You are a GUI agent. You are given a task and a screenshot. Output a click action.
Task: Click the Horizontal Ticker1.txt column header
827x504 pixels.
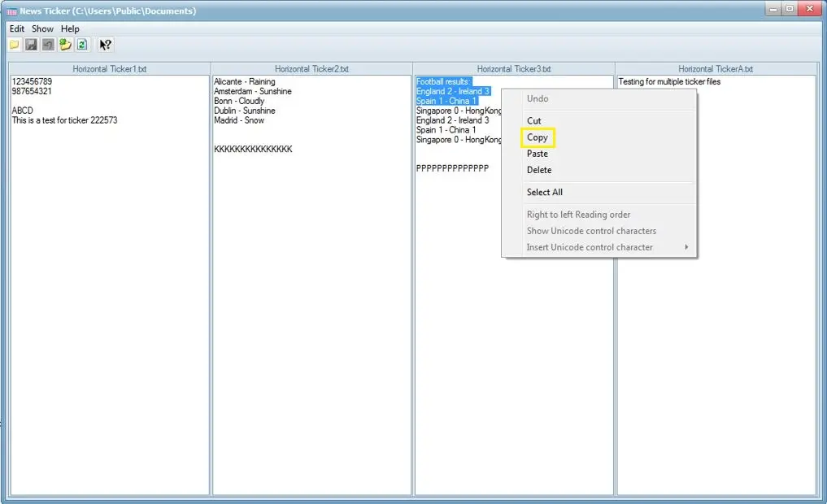110,69
